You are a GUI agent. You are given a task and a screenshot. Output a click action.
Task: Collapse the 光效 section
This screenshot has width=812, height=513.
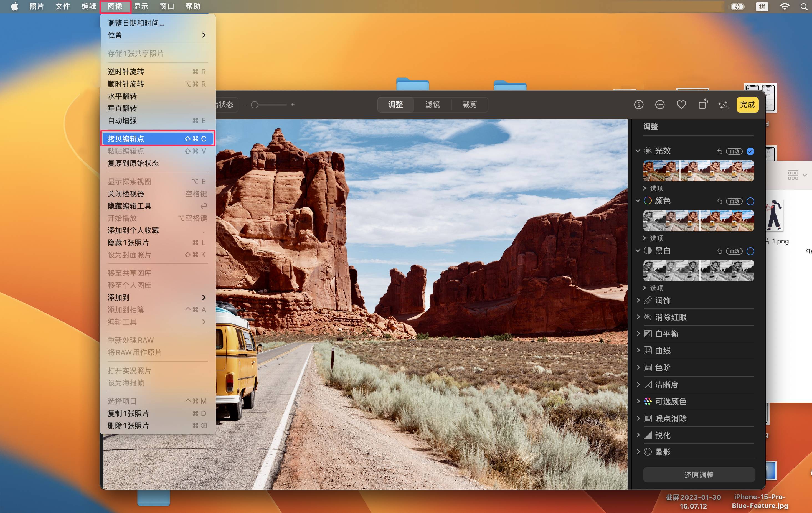(638, 151)
